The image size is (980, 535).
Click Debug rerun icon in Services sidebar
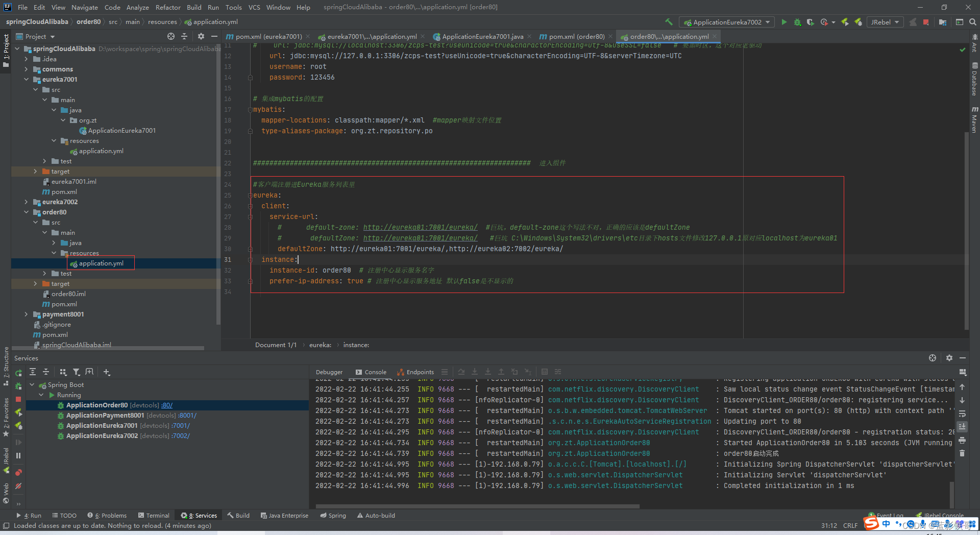pos(18,386)
